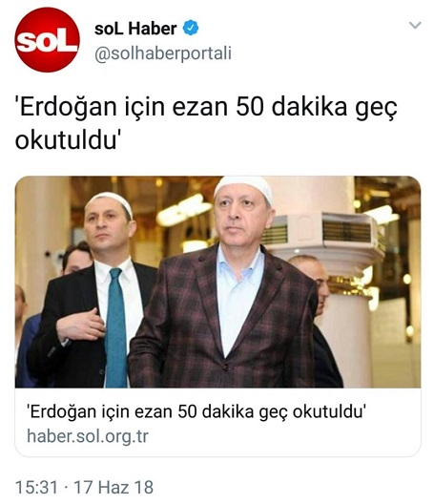Click the 15:31 tweet timestamp
434x504 pixels.
36,487
